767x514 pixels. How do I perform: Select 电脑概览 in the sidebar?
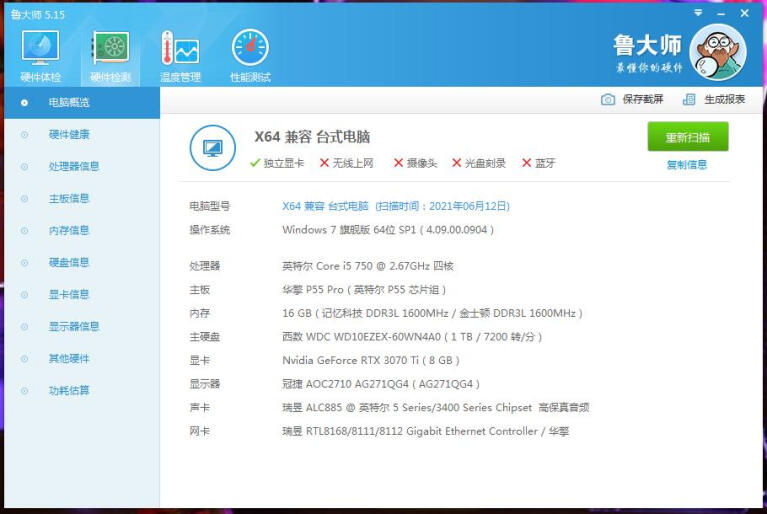[69, 103]
